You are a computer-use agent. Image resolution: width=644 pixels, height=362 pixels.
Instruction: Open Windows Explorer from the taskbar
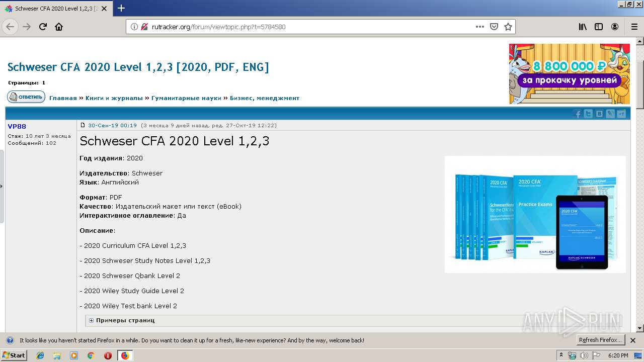(x=57, y=355)
